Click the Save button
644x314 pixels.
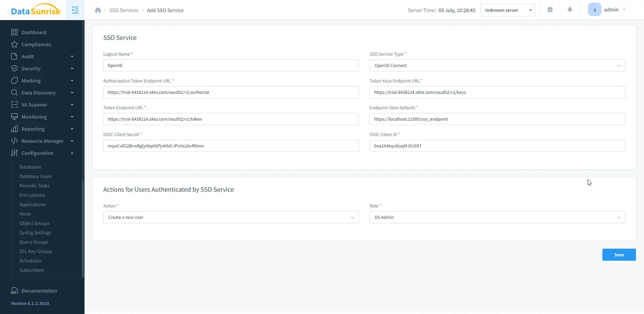[619, 255]
